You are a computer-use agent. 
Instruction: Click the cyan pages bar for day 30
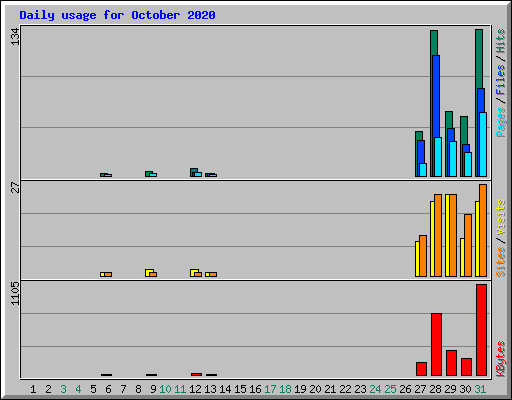click(468, 164)
